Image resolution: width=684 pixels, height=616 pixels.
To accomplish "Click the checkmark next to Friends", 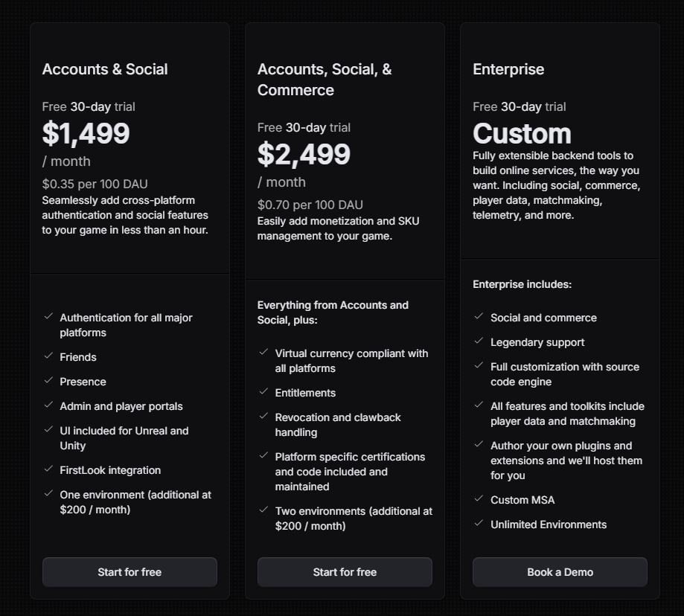I will [x=48, y=356].
